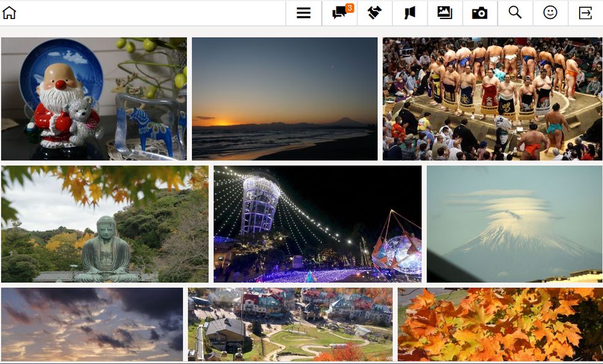Open the Santa Claus figurine photo
The height and width of the screenshot is (364, 603).
[94, 99]
